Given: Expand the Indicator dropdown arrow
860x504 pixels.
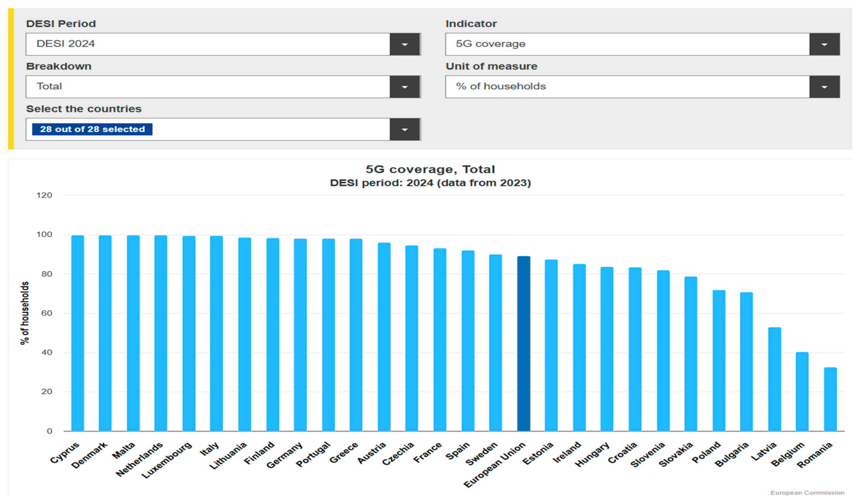Looking at the screenshot, I should point(824,44).
